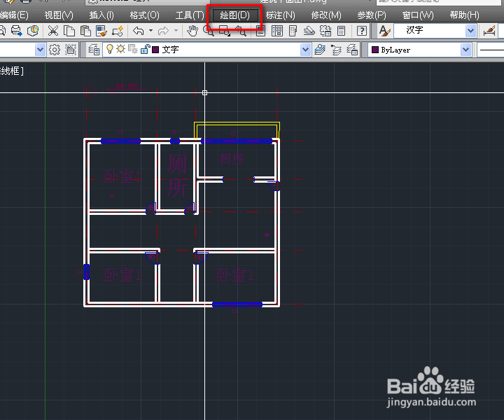Open the 格式(O) menu
The height and width of the screenshot is (420, 504).
point(145,15)
